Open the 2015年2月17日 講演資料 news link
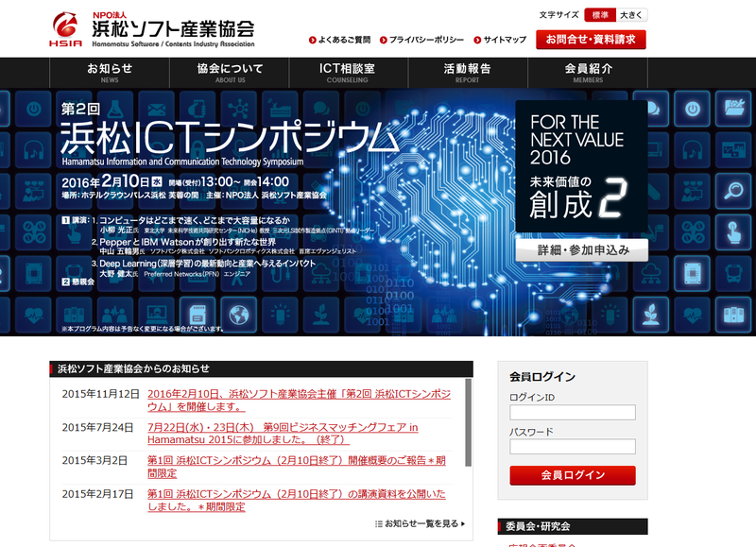The height and width of the screenshot is (547, 756). 297,501
